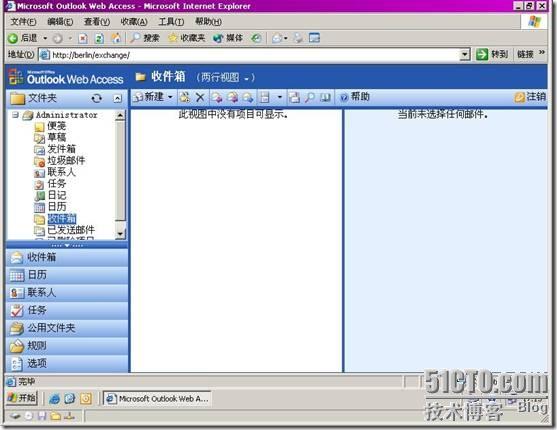Viewport: 557px width, 430px height.
Task: Open the address bar dropdown arrow
Action: [x=465, y=55]
